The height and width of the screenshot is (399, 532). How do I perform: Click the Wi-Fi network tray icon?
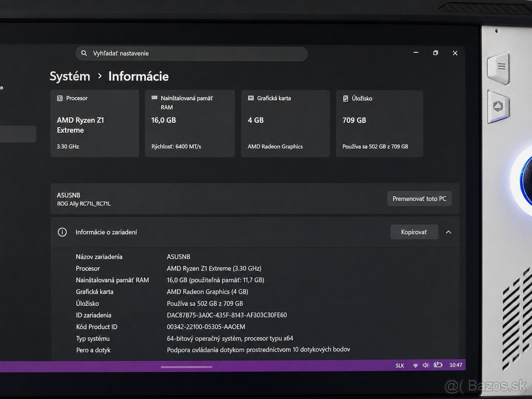(415, 365)
